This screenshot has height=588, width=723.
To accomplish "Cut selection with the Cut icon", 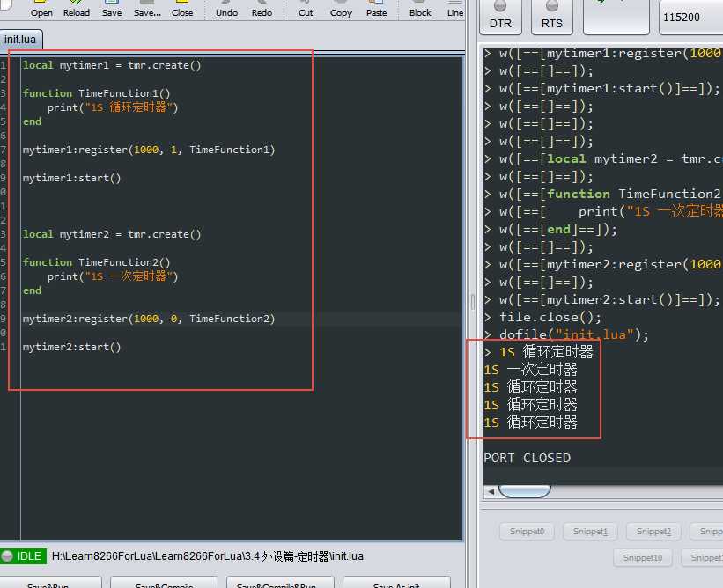I will 306,9.
